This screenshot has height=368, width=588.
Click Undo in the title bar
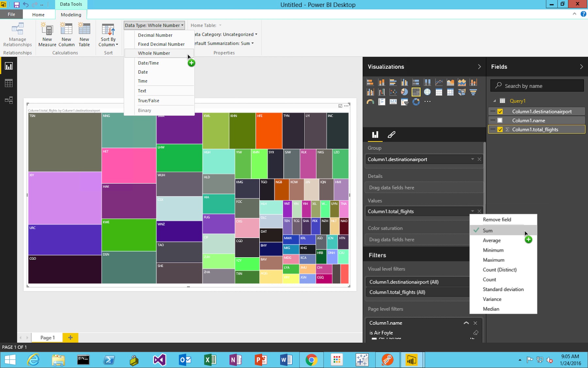coord(26,5)
